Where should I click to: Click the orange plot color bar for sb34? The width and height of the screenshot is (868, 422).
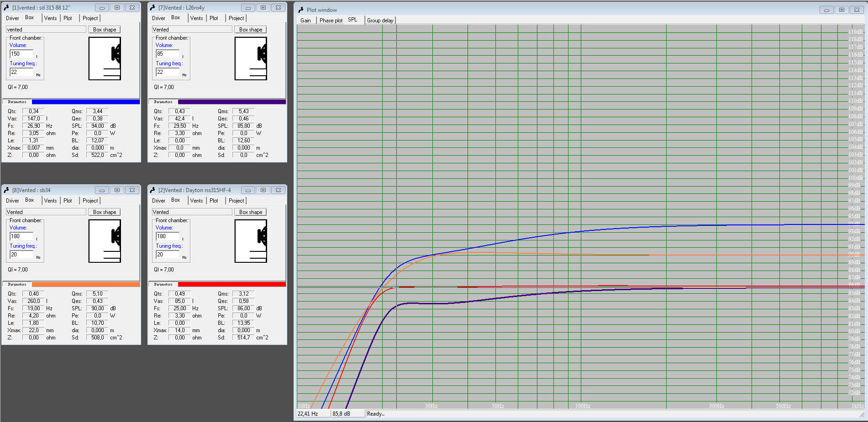(85, 284)
